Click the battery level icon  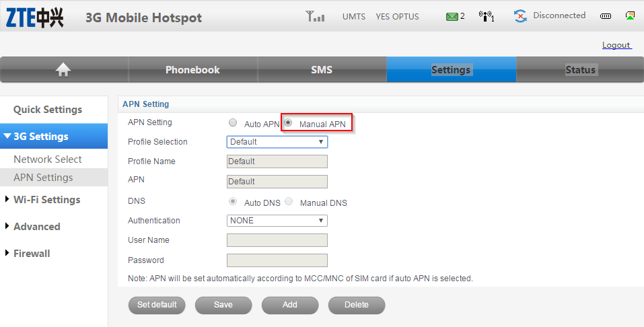click(606, 16)
